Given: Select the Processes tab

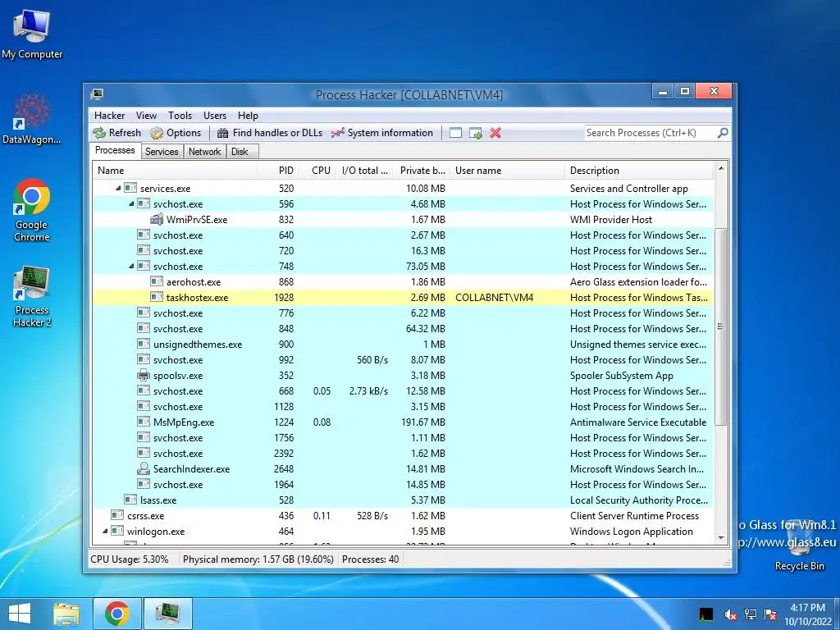Looking at the screenshot, I should pyautogui.click(x=115, y=151).
